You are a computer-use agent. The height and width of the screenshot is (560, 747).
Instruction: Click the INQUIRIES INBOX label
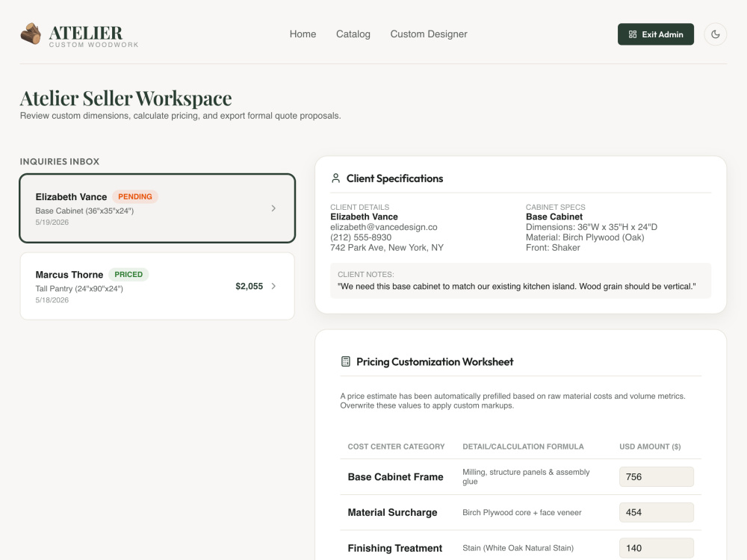click(60, 161)
